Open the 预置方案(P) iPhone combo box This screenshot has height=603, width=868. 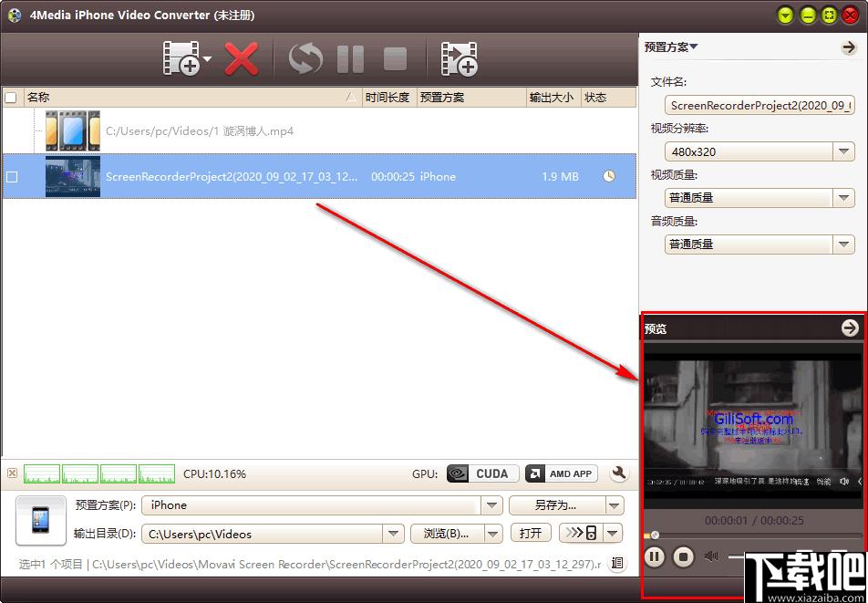click(x=322, y=505)
